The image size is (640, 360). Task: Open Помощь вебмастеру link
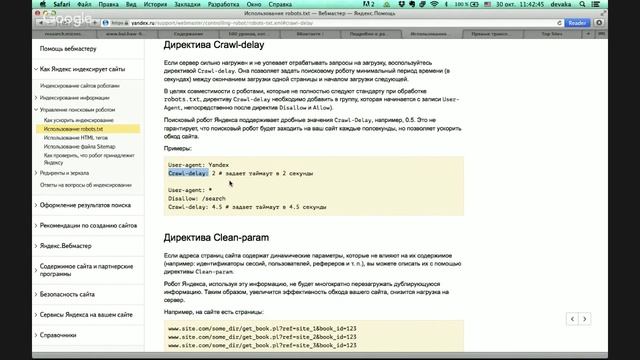click(68, 49)
